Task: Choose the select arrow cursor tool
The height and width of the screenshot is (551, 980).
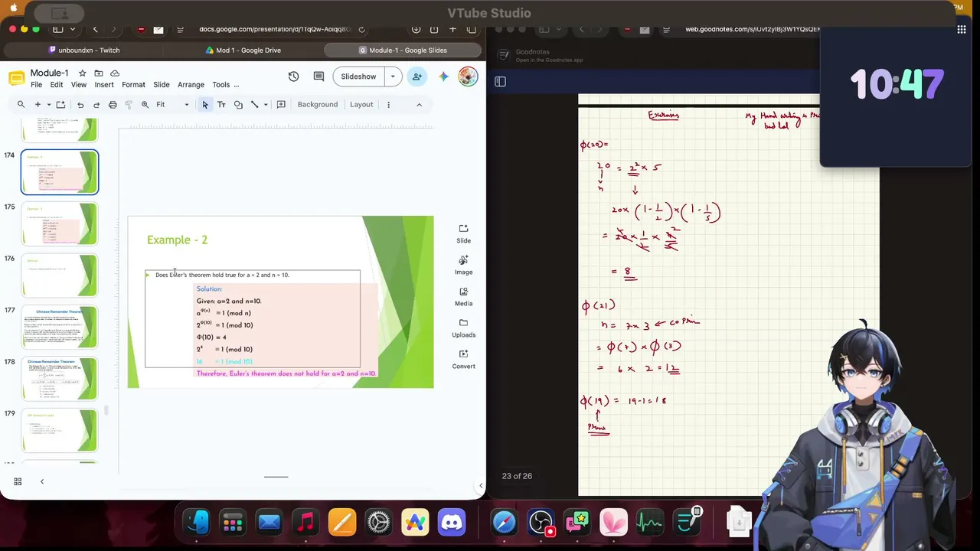Action: [x=205, y=105]
